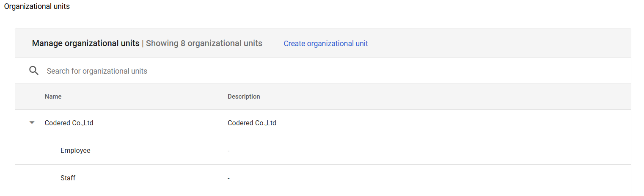Screen dimensions: 644x196
Task: Select the Staff organizational unit
Action: 68,178
